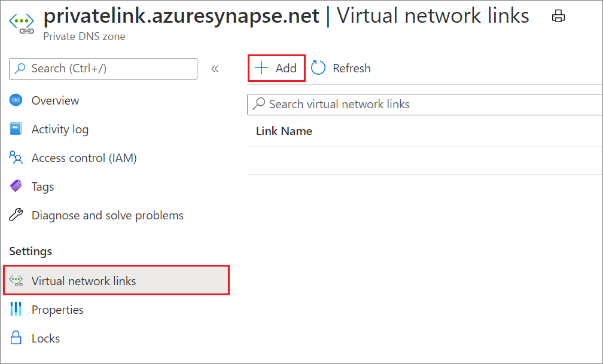
Task: Click the Private DNS zone subtitle
Action: coord(84,36)
